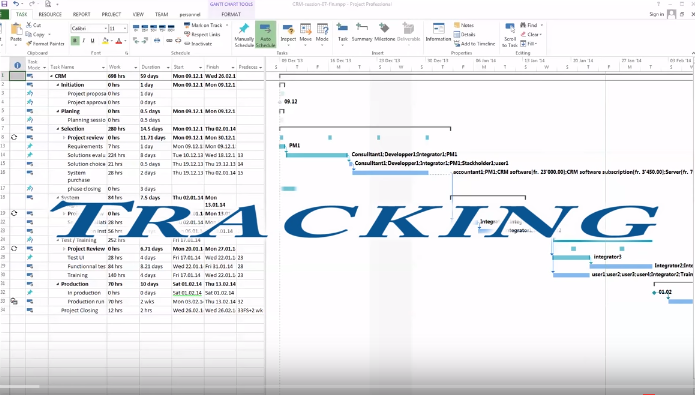Select the Project Closing task name cell
This screenshot has height=395, width=695.
pos(78,311)
